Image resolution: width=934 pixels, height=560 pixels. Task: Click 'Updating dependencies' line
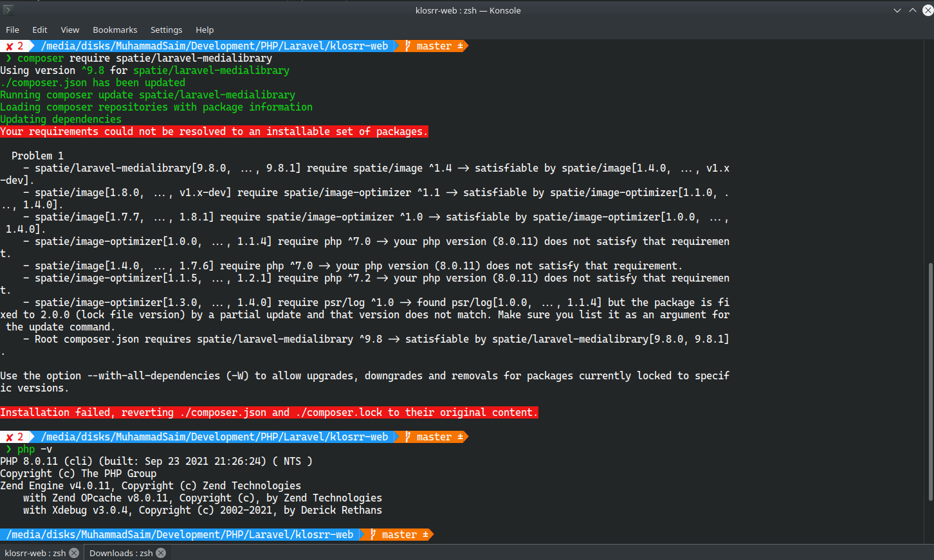[x=60, y=119]
